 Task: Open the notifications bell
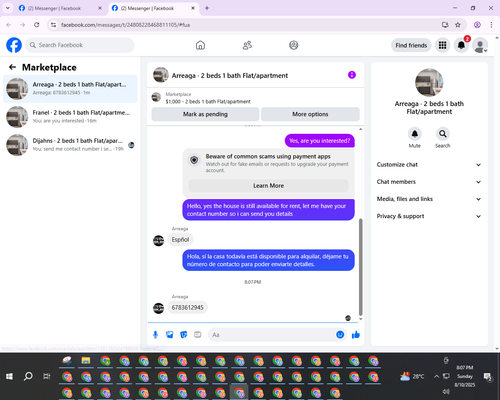click(x=461, y=45)
